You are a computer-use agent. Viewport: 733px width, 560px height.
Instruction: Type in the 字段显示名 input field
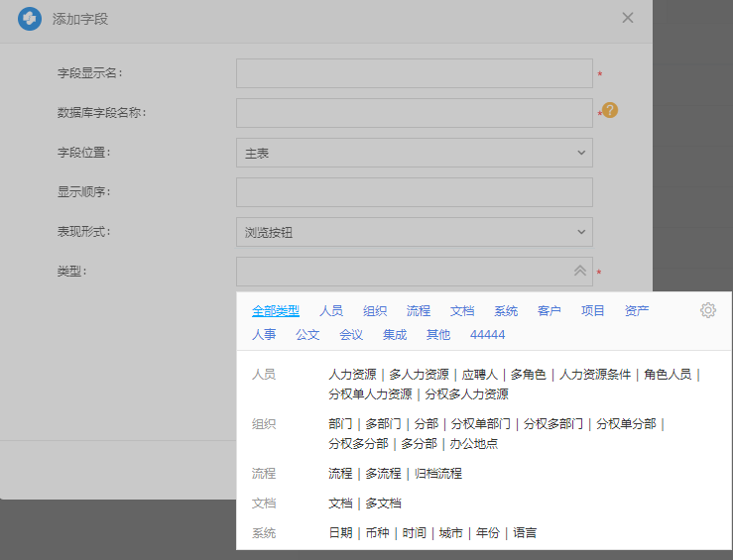(x=414, y=73)
